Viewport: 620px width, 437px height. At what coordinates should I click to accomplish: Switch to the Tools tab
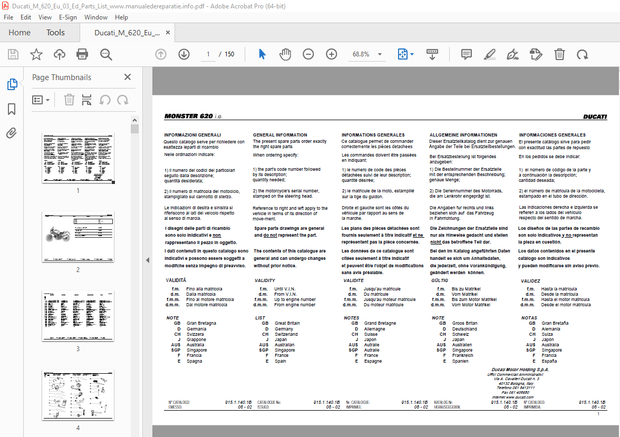(x=55, y=32)
